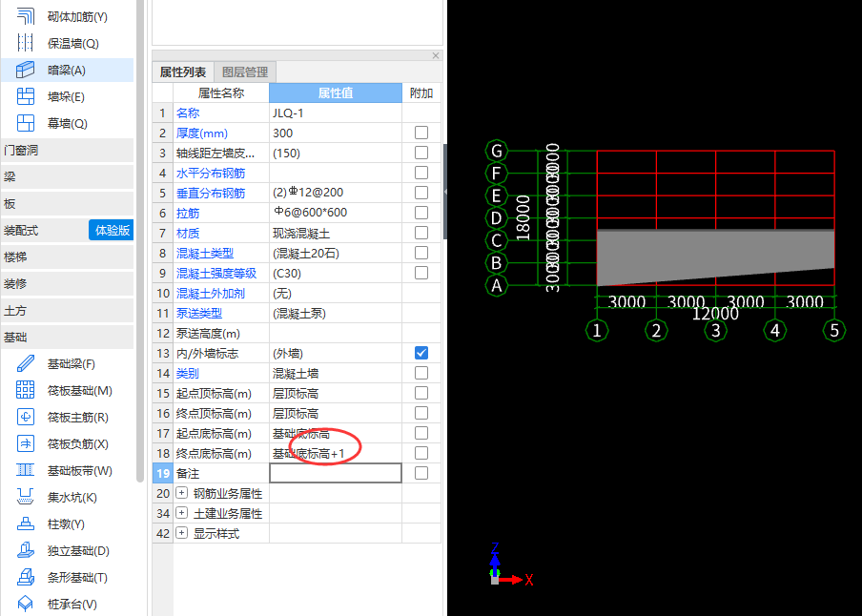The height and width of the screenshot is (616, 862).
Task: Expand the 梁 category
Action: (67, 177)
